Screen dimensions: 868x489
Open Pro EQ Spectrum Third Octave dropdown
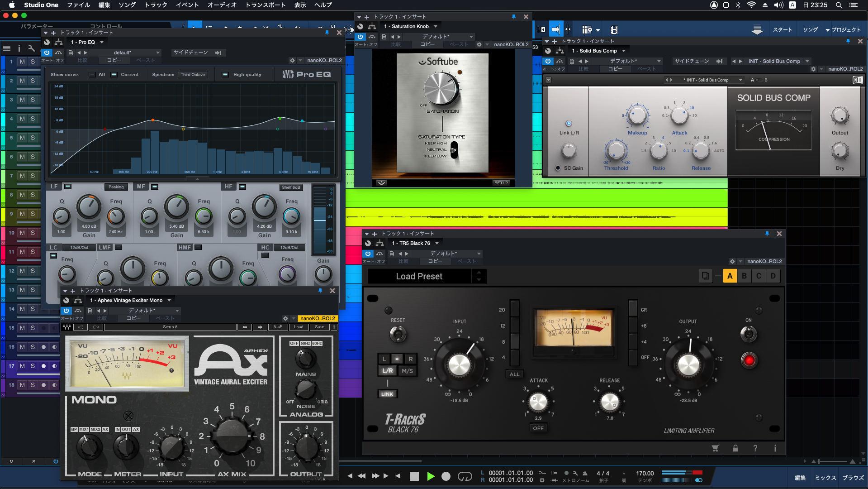[193, 75]
